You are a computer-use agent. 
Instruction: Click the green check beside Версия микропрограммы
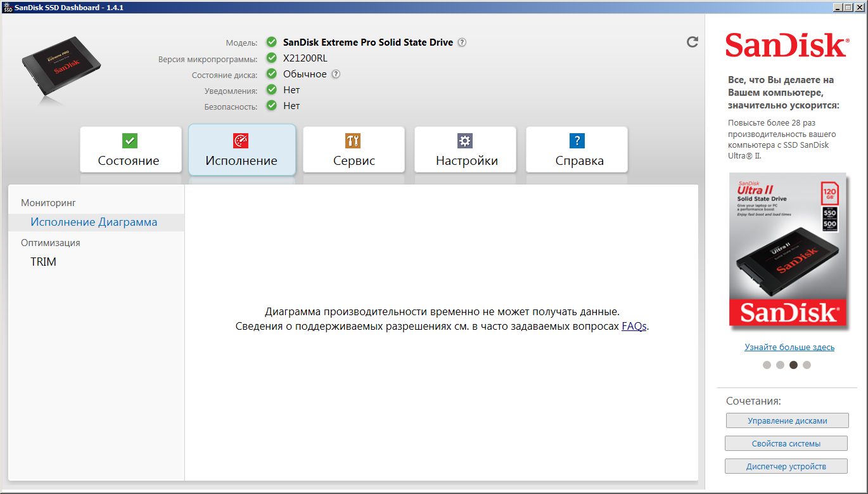pos(272,58)
